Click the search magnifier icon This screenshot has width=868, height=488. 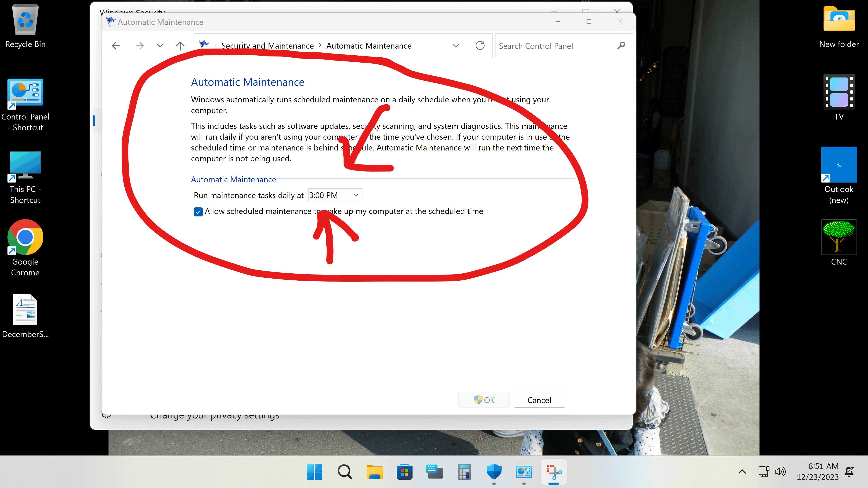click(621, 45)
